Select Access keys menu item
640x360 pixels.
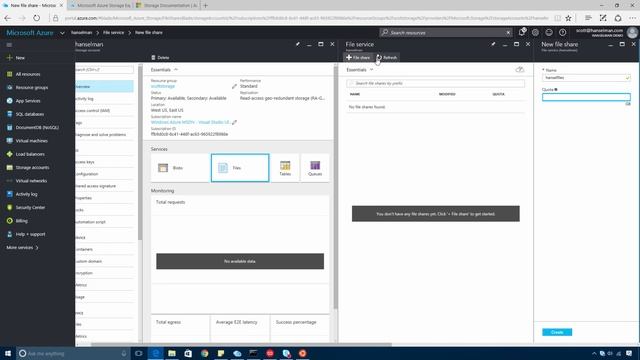point(104,162)
